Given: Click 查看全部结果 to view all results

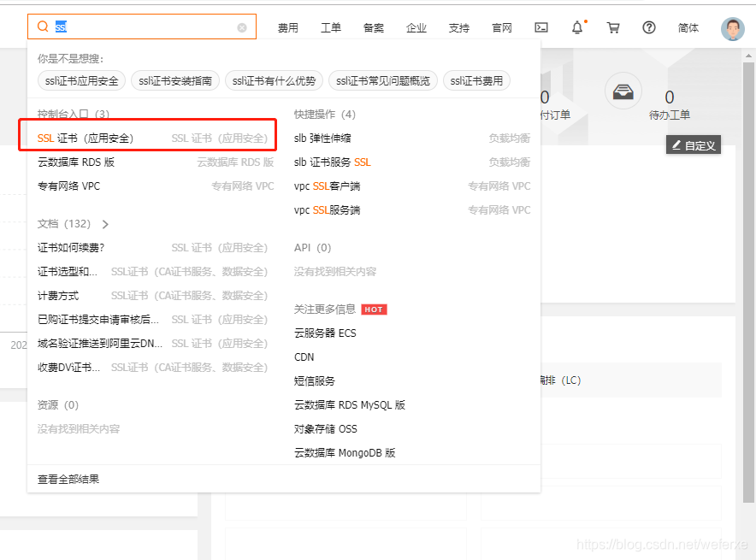Looking at the screenshot, I should pos(68,479).
